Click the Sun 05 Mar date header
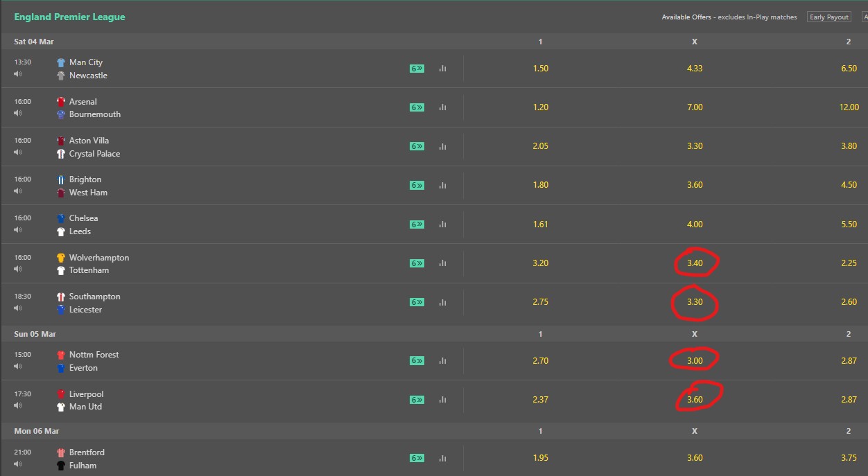This screenshot has height=476, width=868. [x=35, y=334]
